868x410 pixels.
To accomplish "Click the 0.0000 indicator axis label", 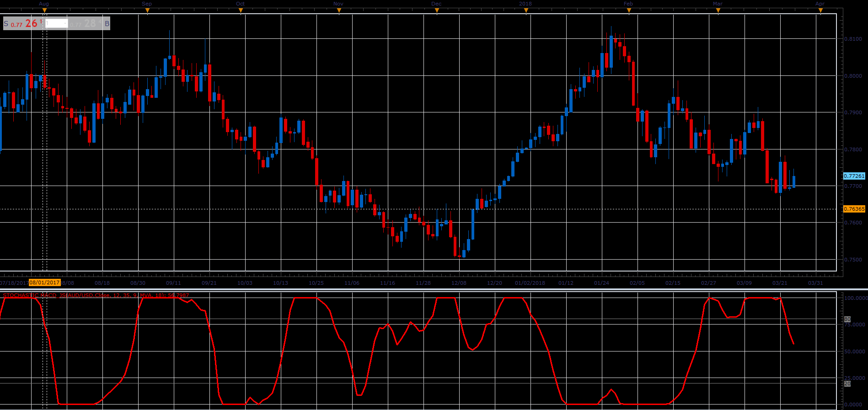I will point(853,405).
